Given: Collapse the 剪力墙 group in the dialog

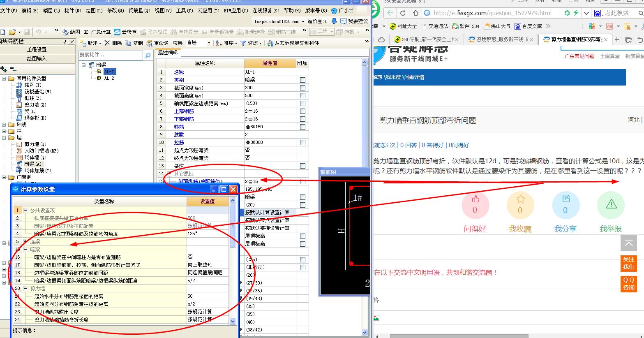Looking at the screenshot, I should pos(25,288).
